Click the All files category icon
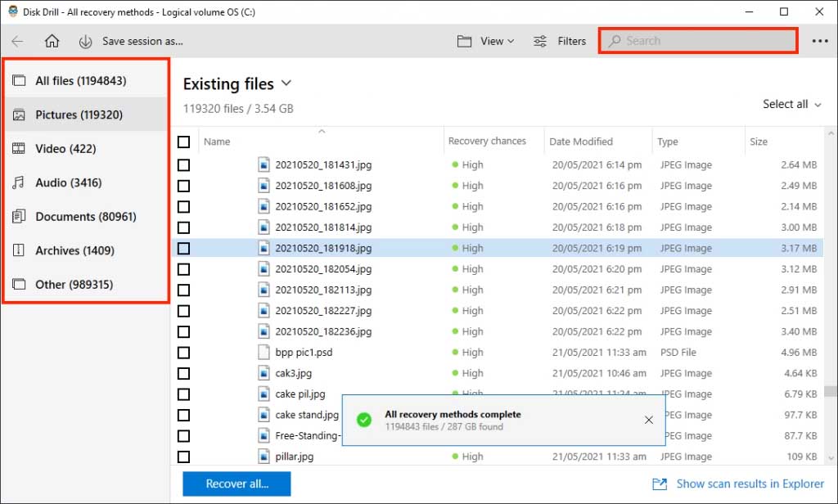 pyautogui.click(x=19, y=81)
